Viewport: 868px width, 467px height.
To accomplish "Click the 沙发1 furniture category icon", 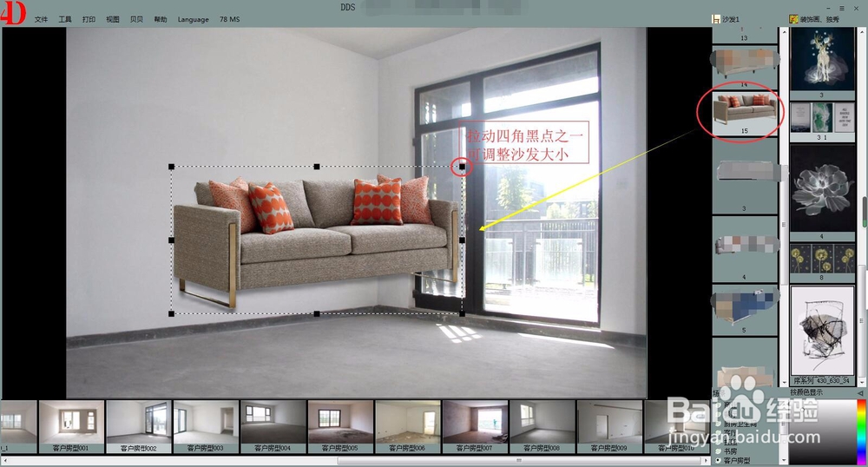I will pos(716,19).
